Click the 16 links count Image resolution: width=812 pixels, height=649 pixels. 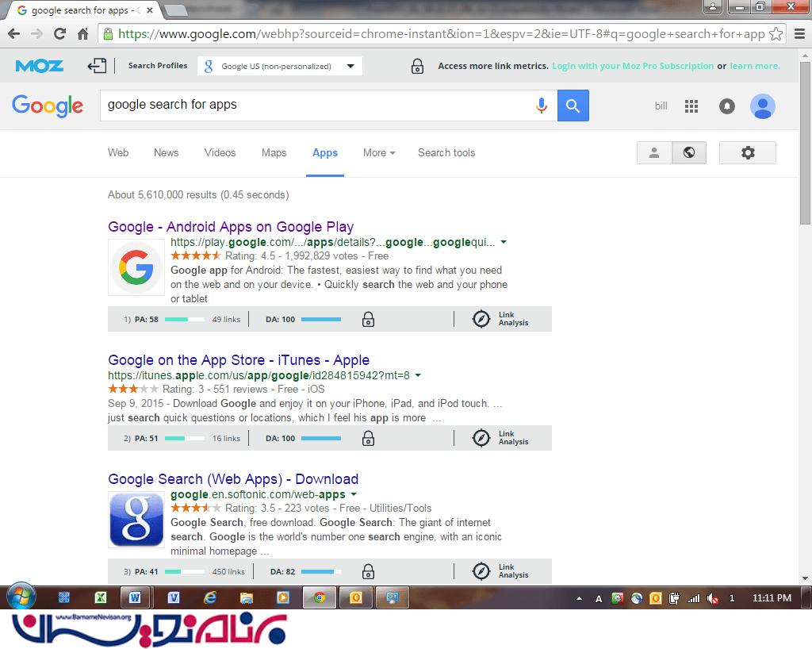point(226,439)
